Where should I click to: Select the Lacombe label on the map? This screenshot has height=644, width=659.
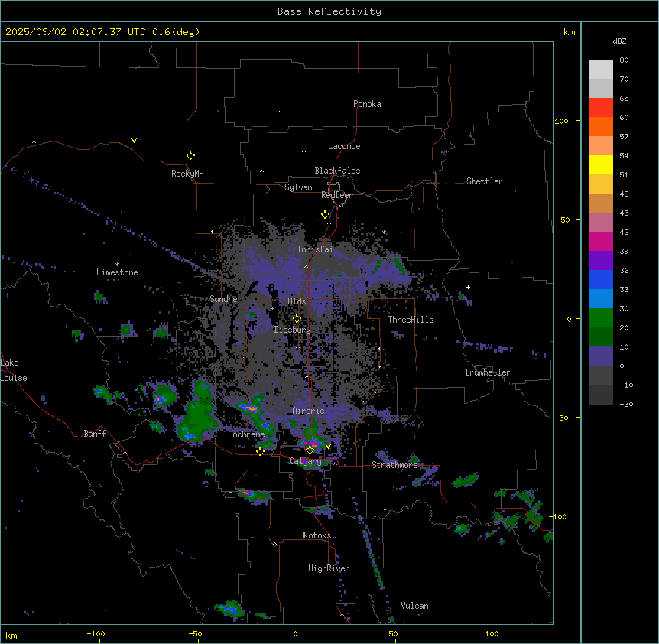[x=344, y=146]
